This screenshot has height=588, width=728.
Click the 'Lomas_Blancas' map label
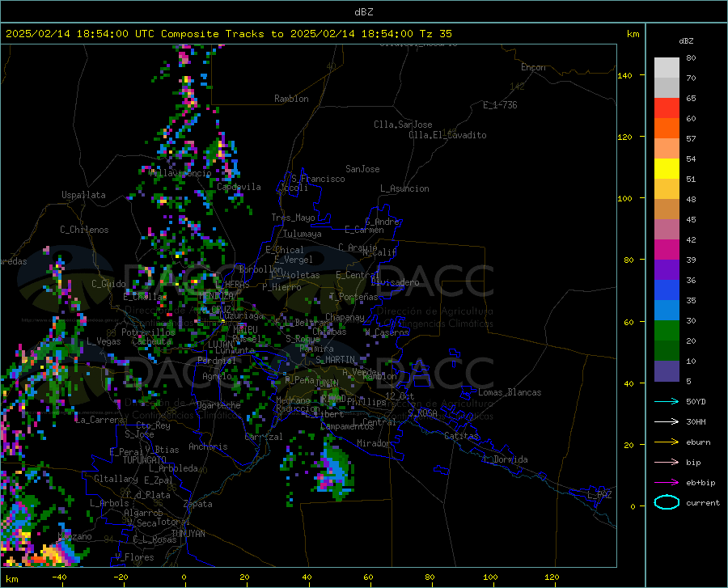click(510, 392)
